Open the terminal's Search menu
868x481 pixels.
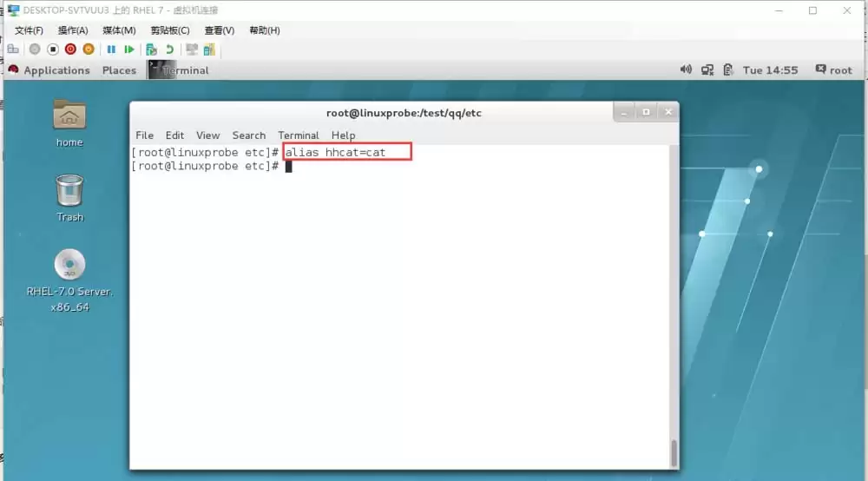coord(248,135)
